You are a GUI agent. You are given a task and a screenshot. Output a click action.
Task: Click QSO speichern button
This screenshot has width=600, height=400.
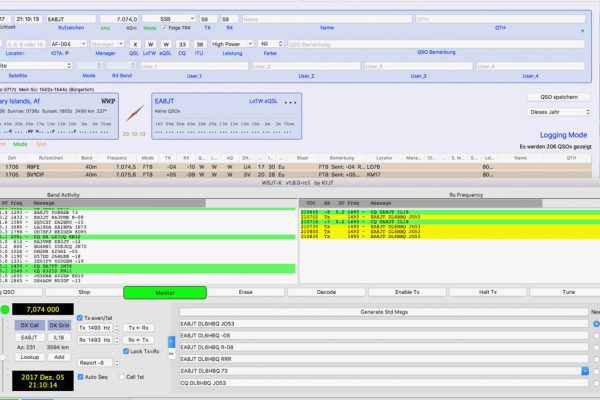559,97
